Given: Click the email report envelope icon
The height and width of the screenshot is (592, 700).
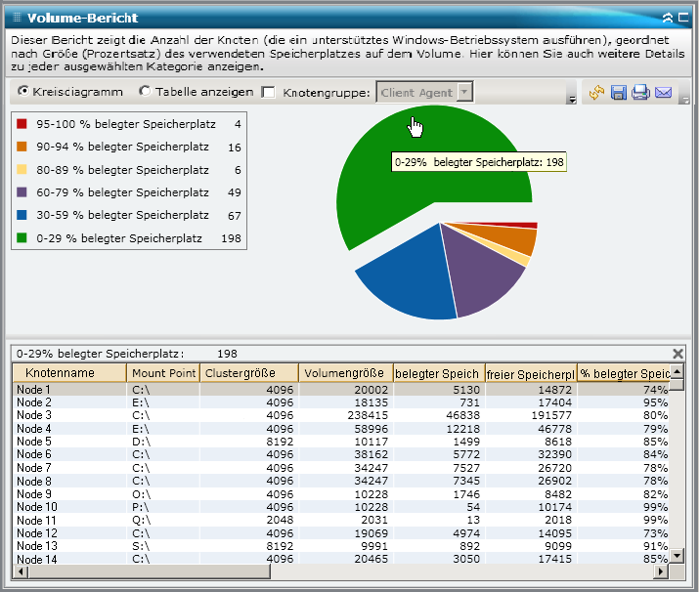Looking at the screenshot, I should tap(663, 93).
